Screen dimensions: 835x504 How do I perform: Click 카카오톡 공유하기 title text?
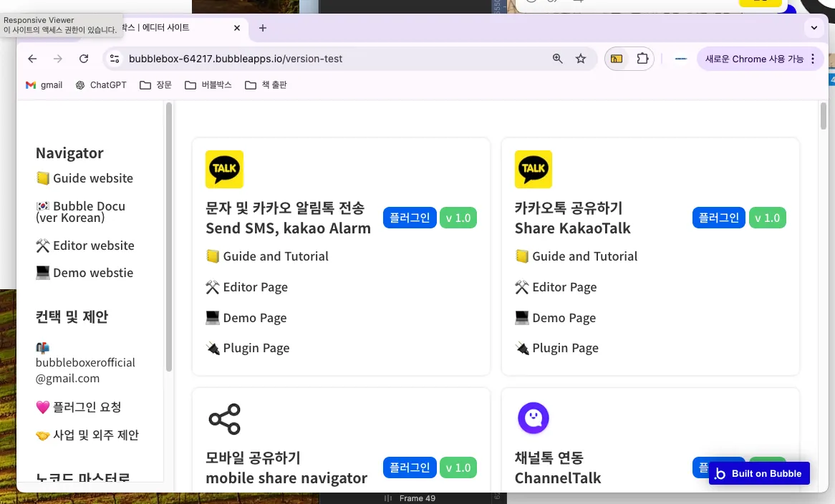(x=568, y=208)
